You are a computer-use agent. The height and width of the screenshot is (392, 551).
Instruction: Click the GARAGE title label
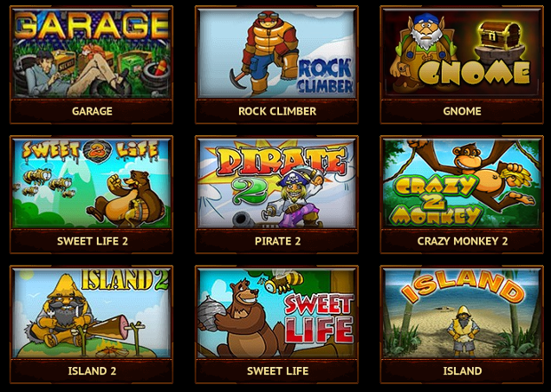pyautogui.click(x=92, y=111)
